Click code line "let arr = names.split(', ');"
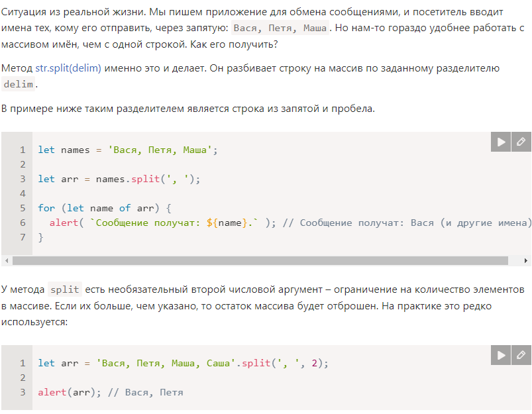This screenshot has width=532, height=414. pos(119,179)
